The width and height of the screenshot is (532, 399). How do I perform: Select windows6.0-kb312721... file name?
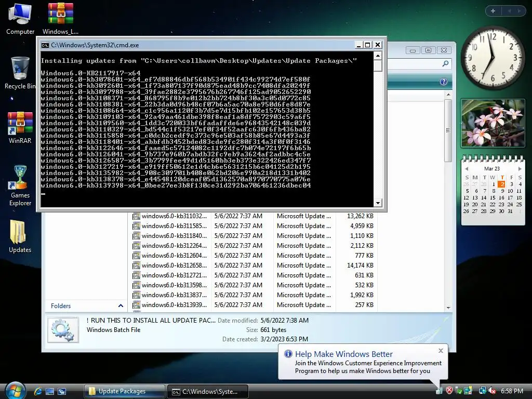[174, 275]
